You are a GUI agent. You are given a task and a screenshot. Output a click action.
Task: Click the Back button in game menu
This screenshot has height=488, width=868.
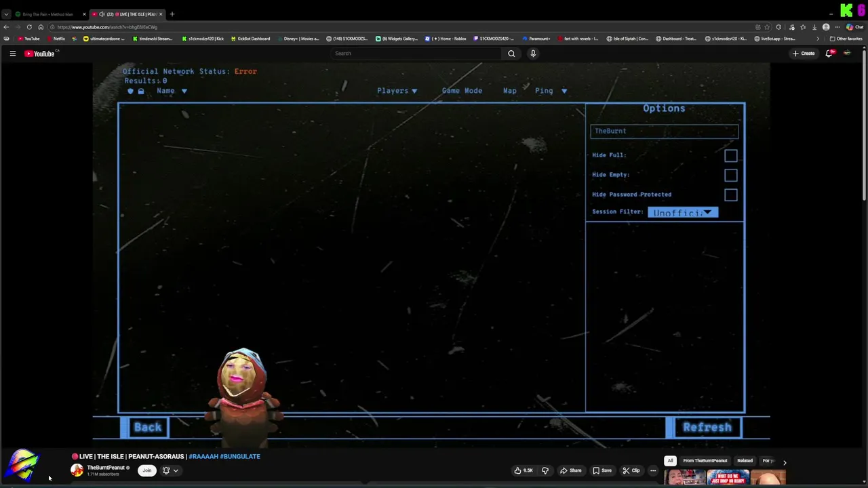[147, 428]
